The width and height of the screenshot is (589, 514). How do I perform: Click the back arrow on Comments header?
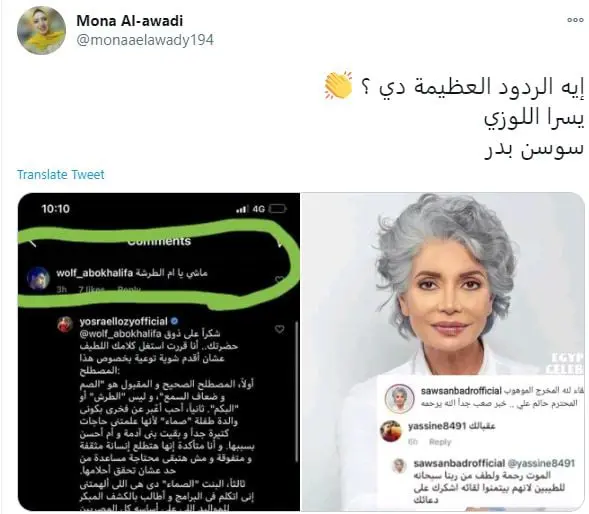pos(33,243)
